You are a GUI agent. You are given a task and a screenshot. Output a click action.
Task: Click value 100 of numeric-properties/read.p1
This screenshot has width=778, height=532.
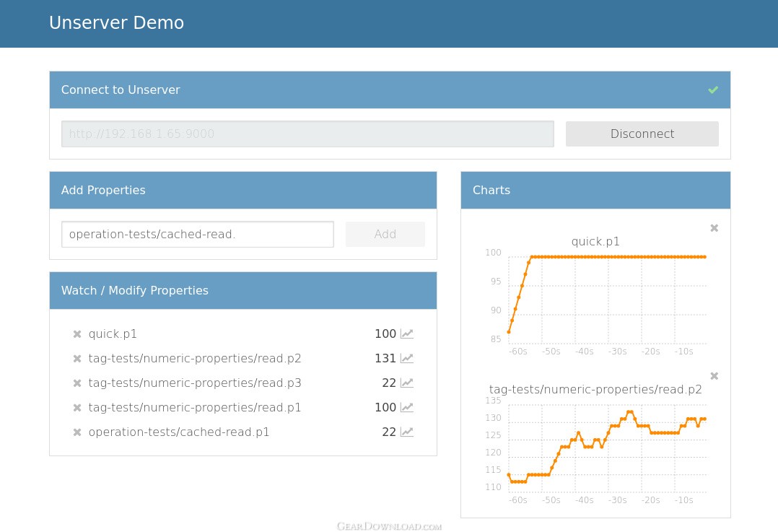click(x=385, y=407)
